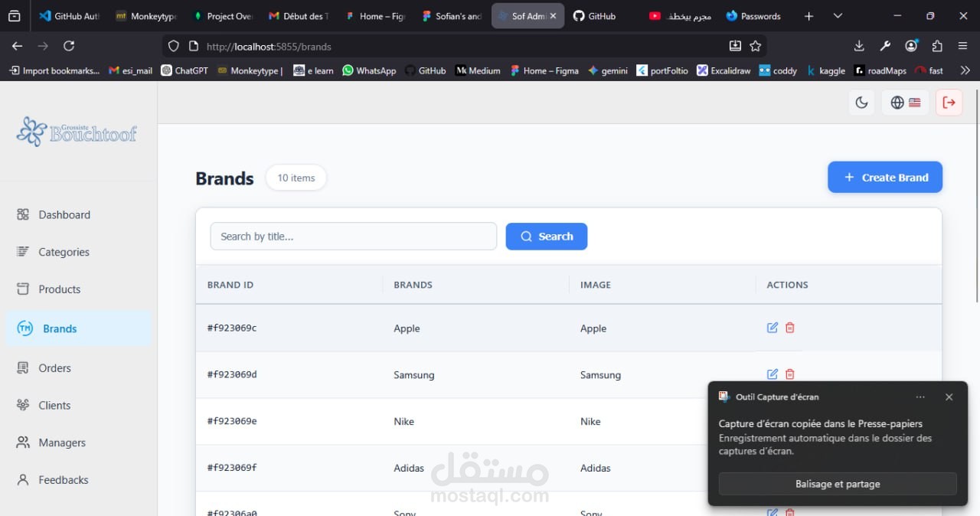980x516 pixels.
Task: Click browser back arrow
Action: coord(17,47)
